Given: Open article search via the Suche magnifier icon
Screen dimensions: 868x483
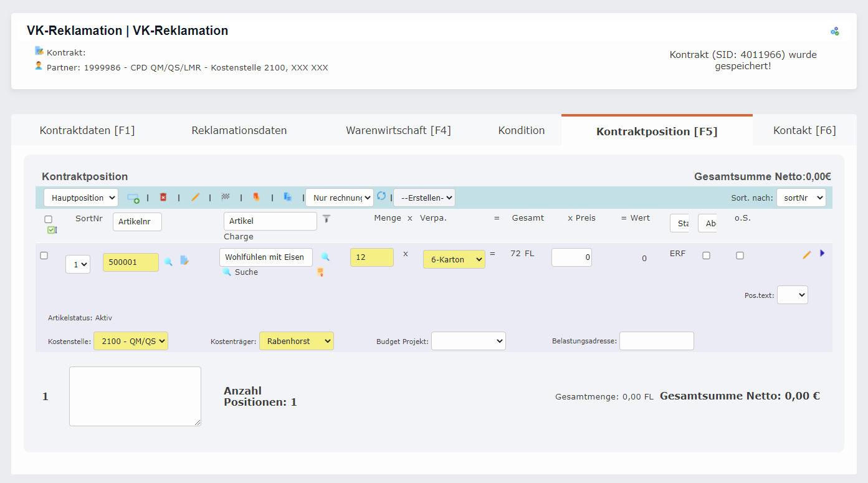Looking at the screenshot, I should (x=227, y=272).
